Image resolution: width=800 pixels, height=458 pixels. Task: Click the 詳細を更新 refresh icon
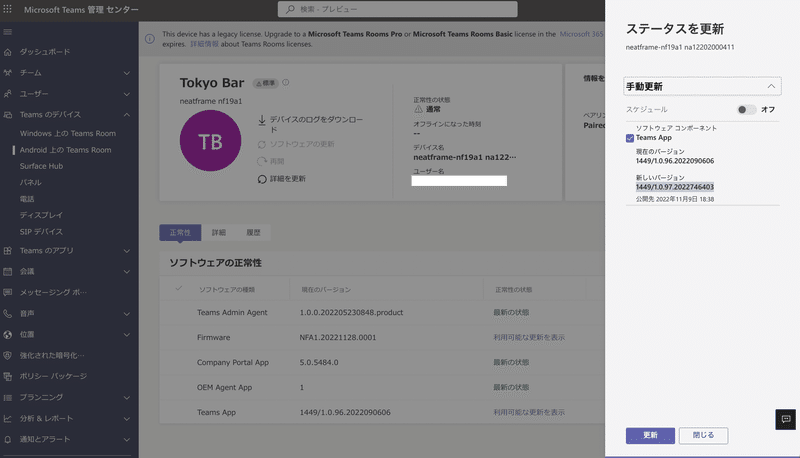(x=262, y=179)
